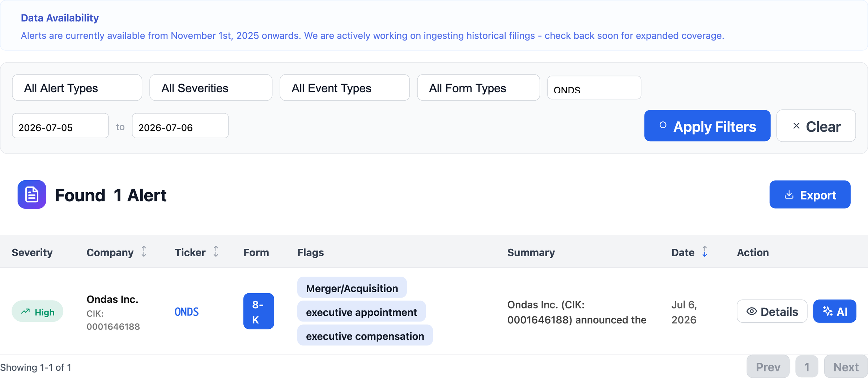Click the High severity badge
This screenshot has height=378, width=868.
pos(38,311)
